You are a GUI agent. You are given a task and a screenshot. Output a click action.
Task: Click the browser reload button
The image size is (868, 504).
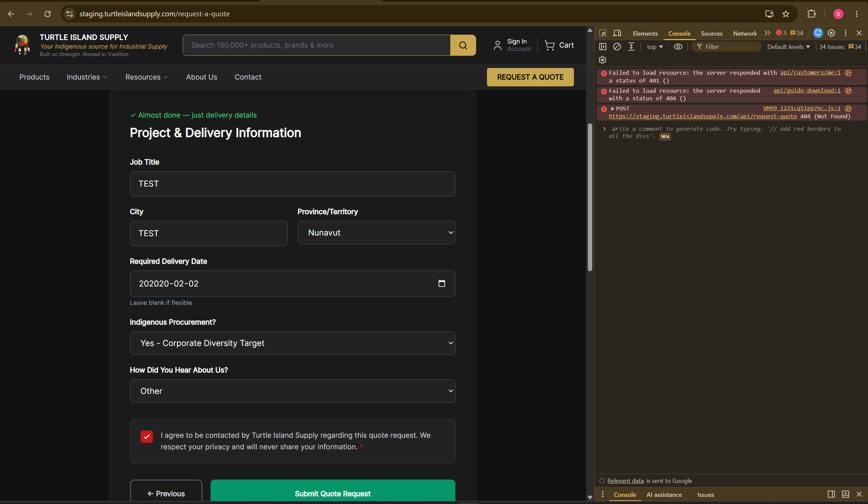(x=48, y=14)
